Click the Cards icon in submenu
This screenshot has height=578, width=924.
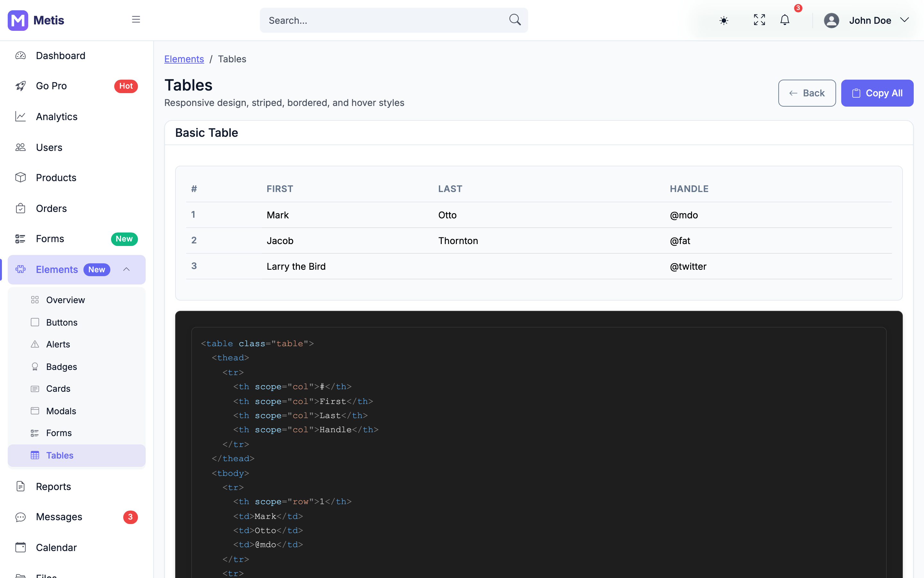click(35, 389)
